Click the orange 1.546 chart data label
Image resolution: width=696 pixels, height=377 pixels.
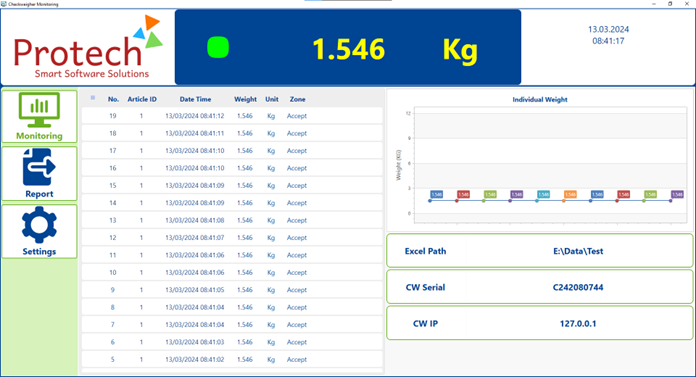click(570, 194)
